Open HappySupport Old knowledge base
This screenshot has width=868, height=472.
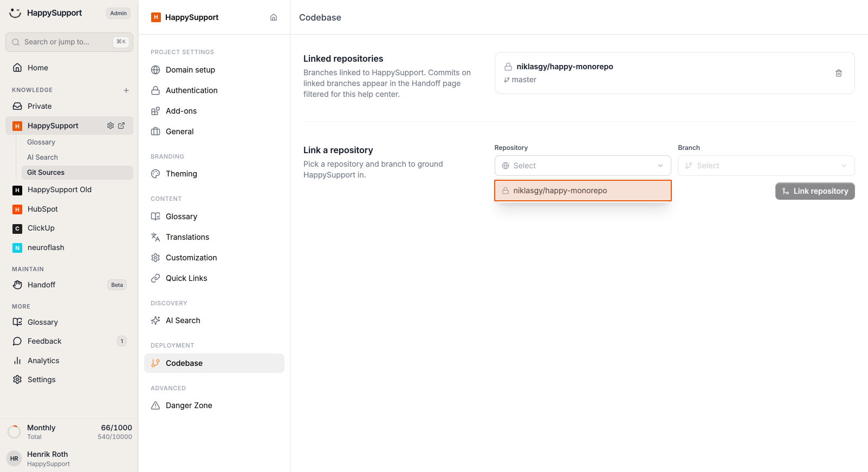[69, 190]
